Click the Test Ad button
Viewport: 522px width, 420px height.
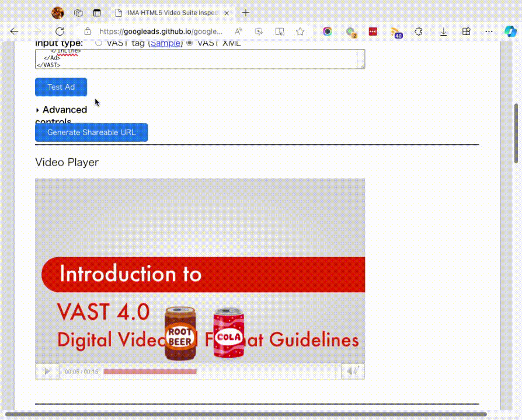click(x=61, y=87)
